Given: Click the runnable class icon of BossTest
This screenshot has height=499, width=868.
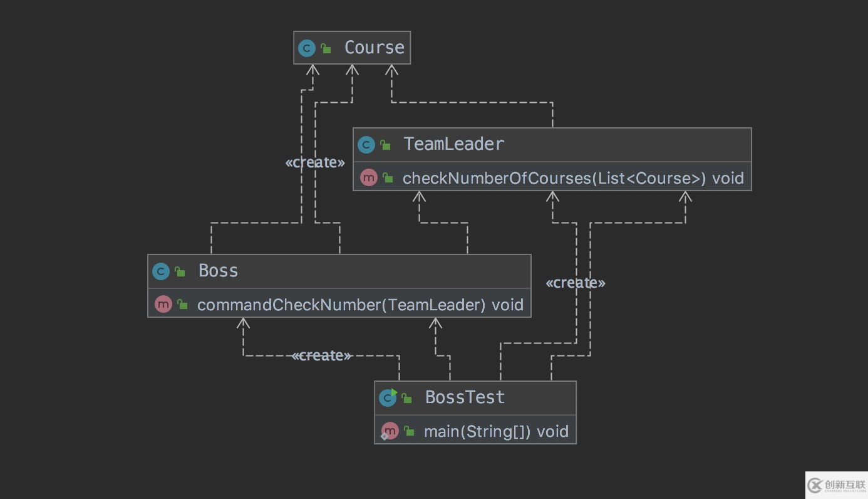Looking at the screenshot, I should click(x=388, y=397).
